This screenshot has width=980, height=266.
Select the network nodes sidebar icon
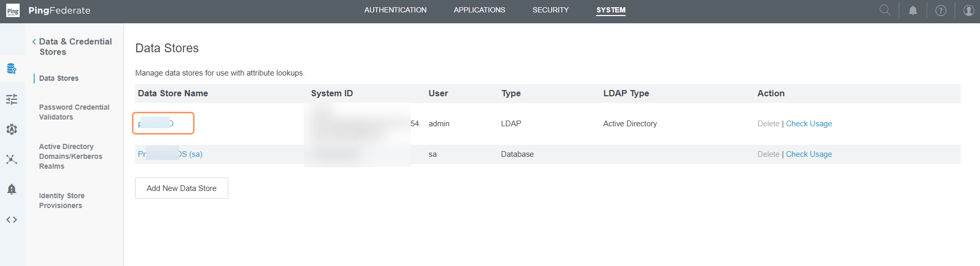click(x=11, y=159)
